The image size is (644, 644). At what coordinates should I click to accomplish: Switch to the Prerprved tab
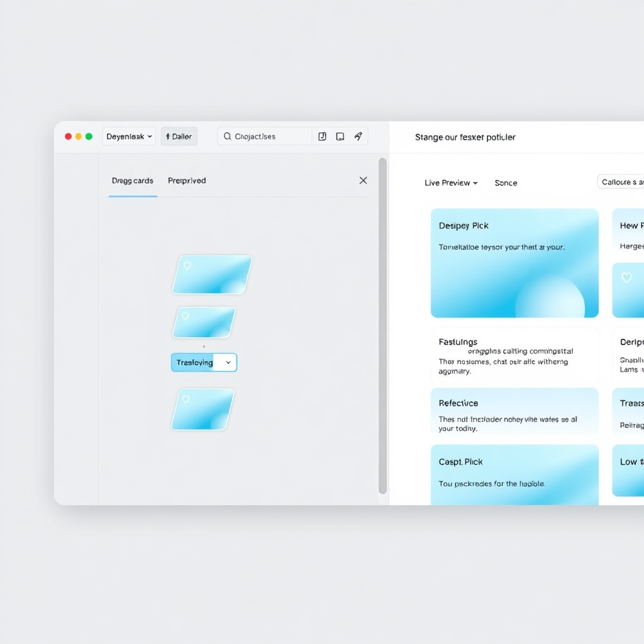pos(186,180)
